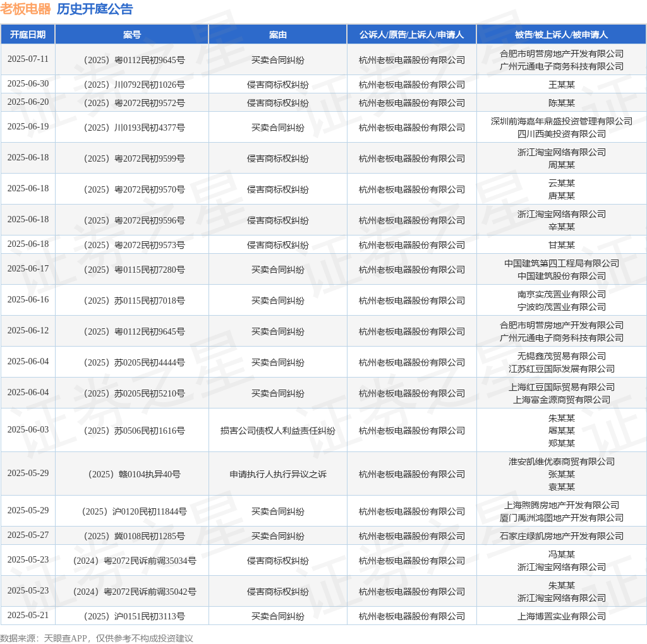
Task: Click defendant 上海红豆国际贸易有限公司
Action: (562, 387)
